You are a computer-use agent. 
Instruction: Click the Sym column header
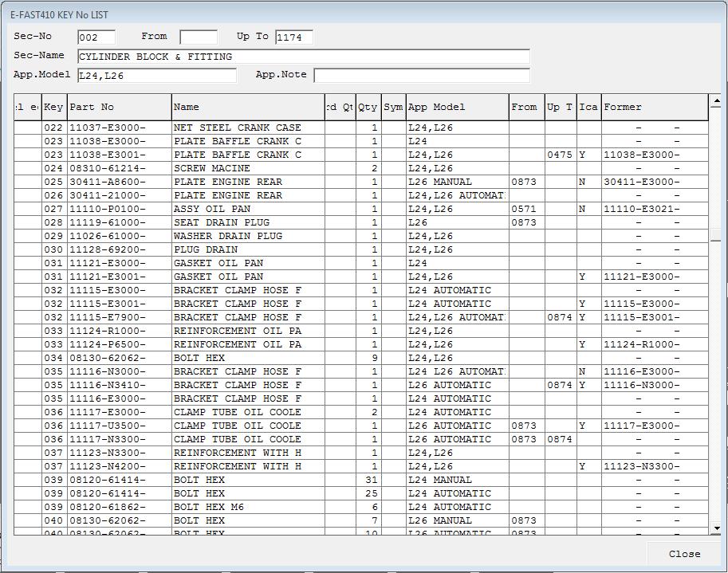pos(394,107)
